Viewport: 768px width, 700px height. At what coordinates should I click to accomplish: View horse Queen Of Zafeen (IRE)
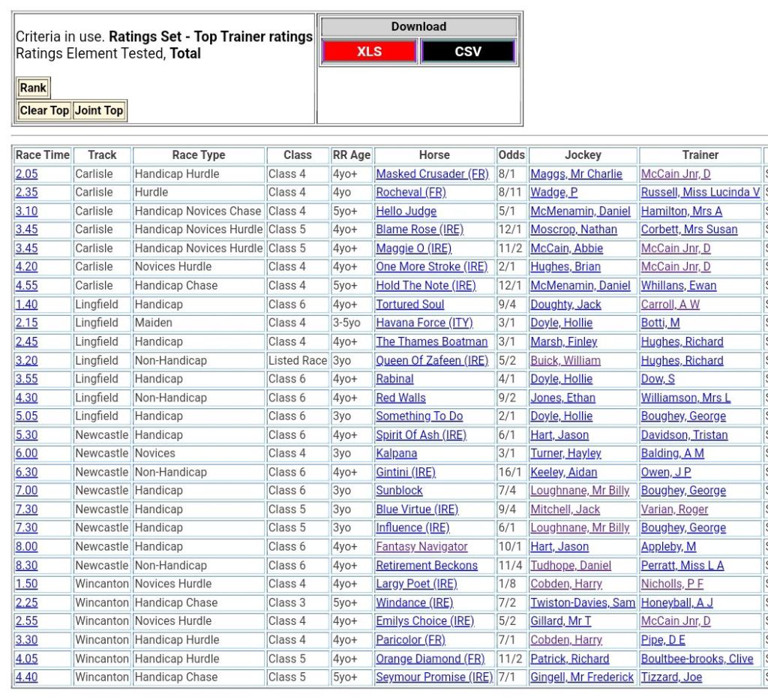click(x=432, y=360)
